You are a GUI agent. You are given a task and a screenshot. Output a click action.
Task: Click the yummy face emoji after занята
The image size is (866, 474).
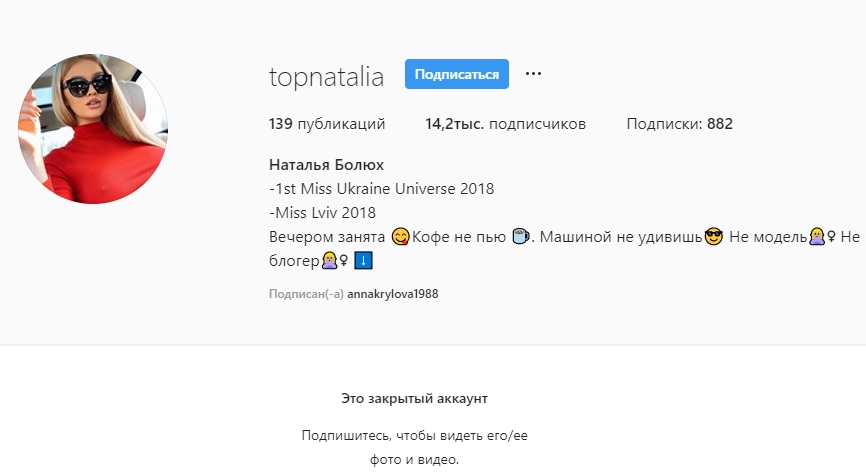pyautogui.click(x=400, y=236)
